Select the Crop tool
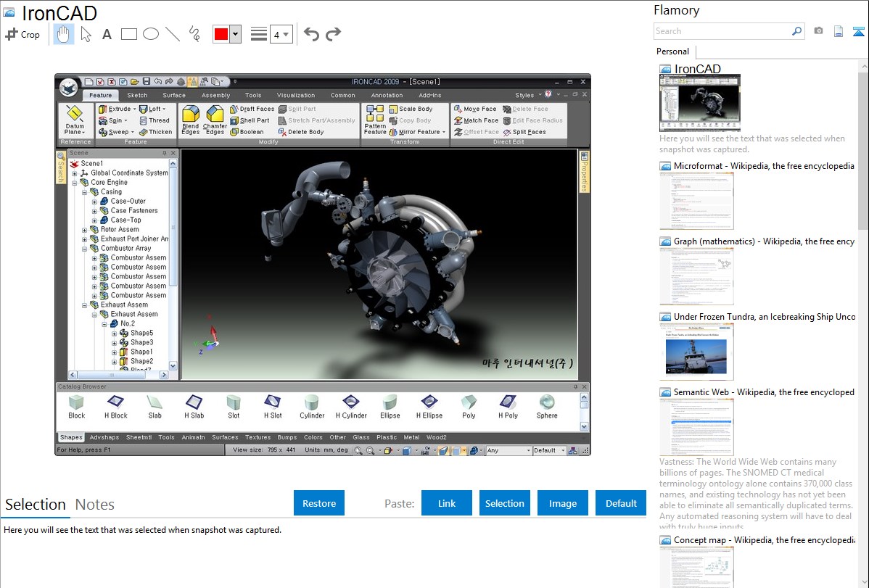The image size is (869, 588). point(22,34)
